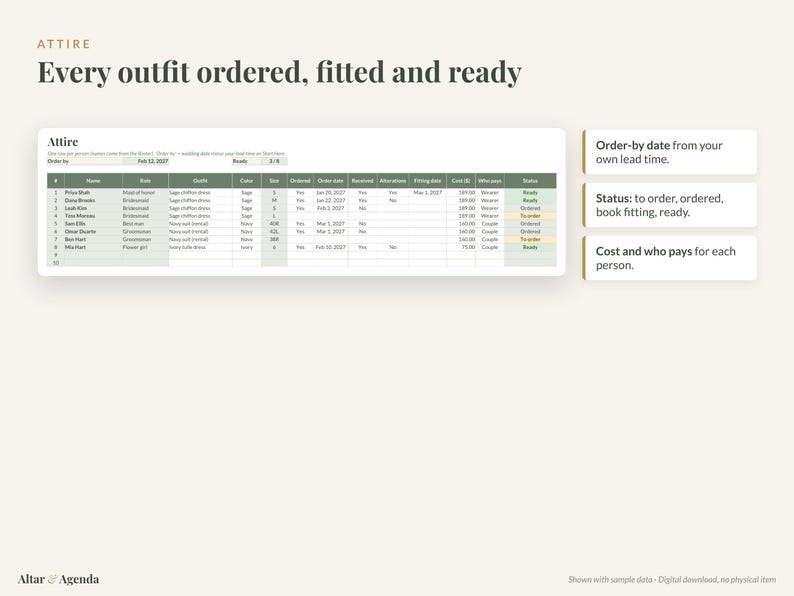Screen dimensions: 794x596
Task: Select the Priya Shah name cell
Action: pos(93,192)
